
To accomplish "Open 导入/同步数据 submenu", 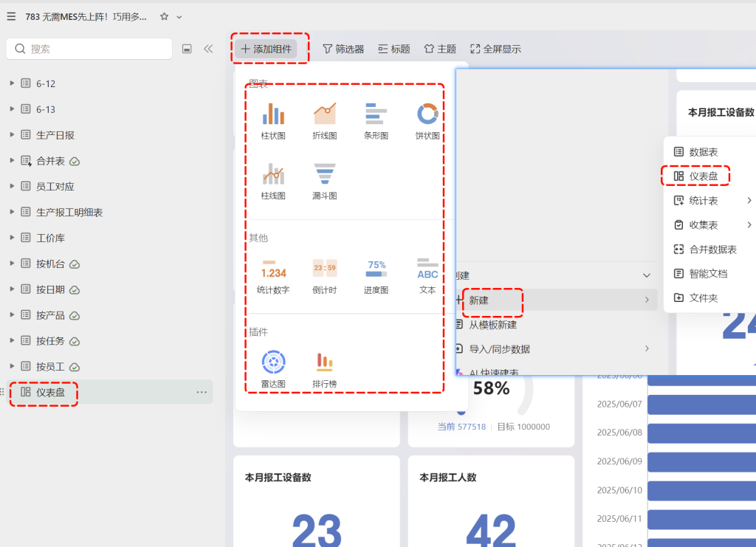I will click(557, 349).
